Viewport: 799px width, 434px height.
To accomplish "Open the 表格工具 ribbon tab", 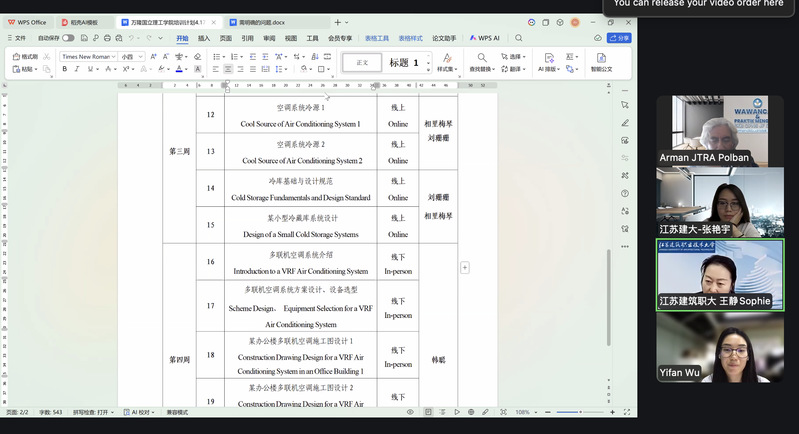I will (x=377, y=38).
